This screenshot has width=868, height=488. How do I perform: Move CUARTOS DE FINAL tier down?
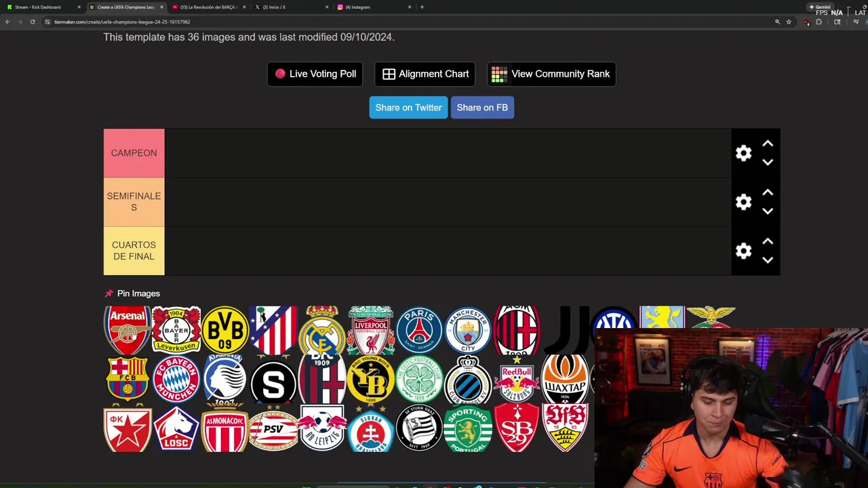pyautogui.click(x=768, y=260)
